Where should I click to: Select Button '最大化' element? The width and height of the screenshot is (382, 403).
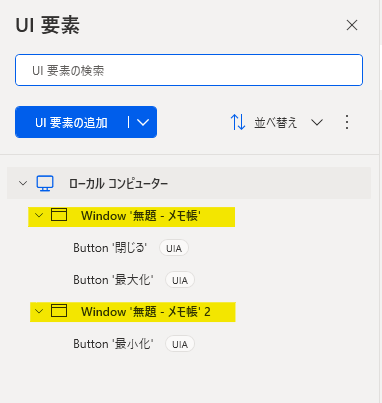113,280
